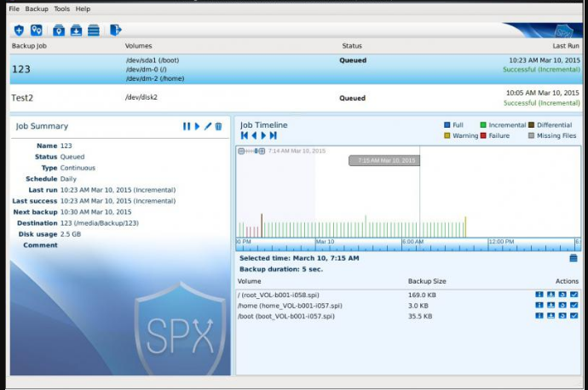Open the Tools menu
Viewport: 588px width, 390px height.
[x=61, y=9]
